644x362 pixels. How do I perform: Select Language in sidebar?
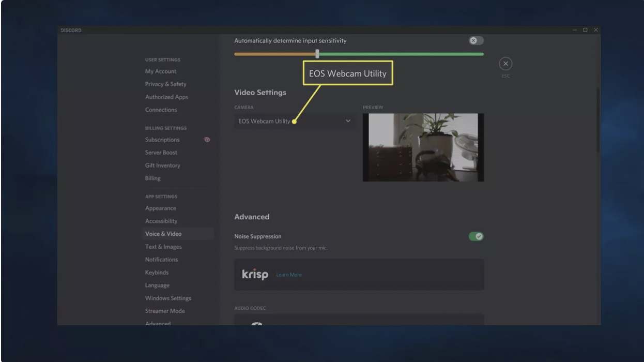tap(157, 285)
